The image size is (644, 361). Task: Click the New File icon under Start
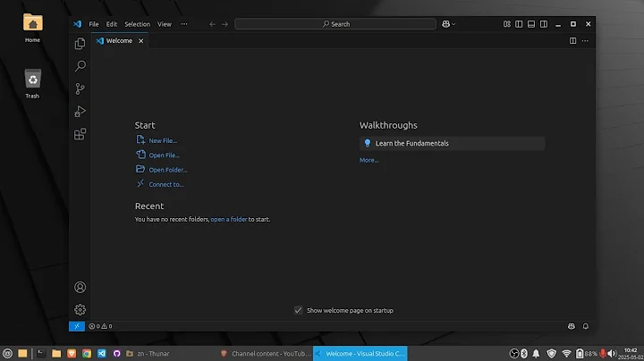coord(140,140)
